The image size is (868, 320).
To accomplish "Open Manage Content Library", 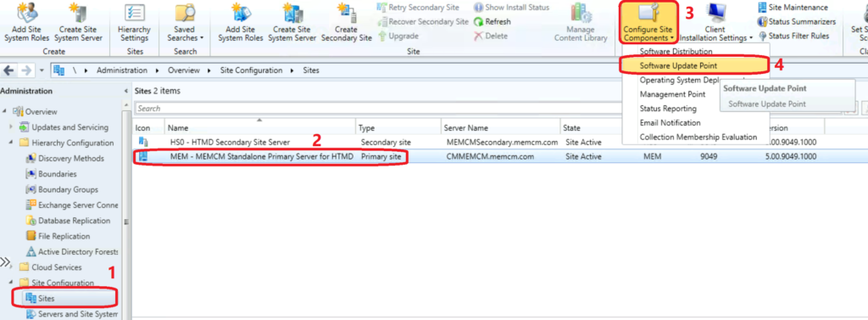I will pyautogui.click(x=581, y=22).
